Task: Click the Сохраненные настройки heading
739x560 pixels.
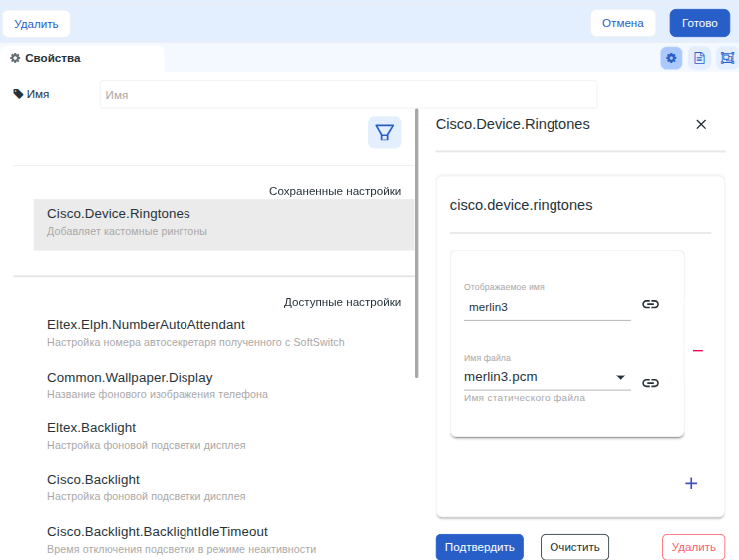Action: (335, 191)
